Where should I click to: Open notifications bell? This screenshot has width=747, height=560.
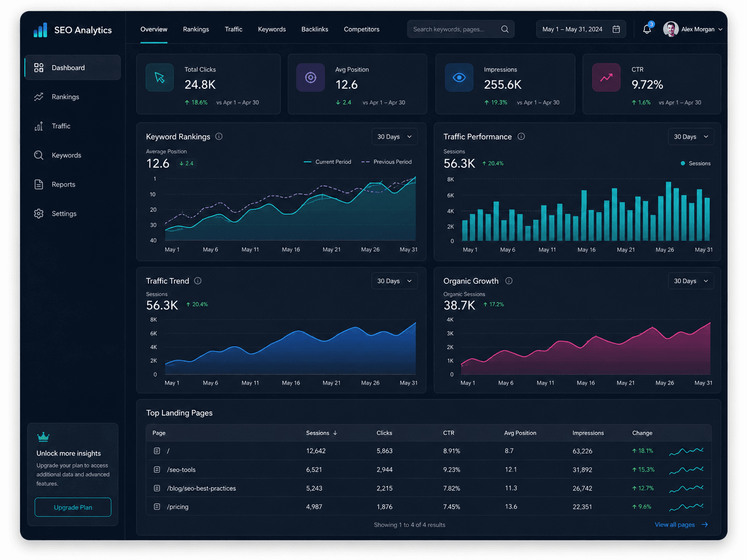(x=647, y=29)
